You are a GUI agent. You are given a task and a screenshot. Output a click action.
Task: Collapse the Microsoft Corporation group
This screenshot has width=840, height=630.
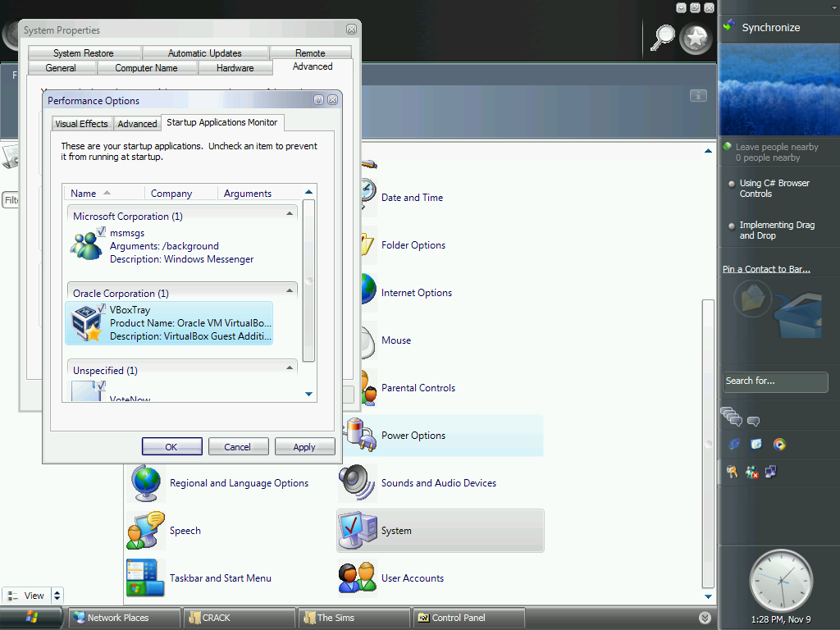tap(290, 214)
